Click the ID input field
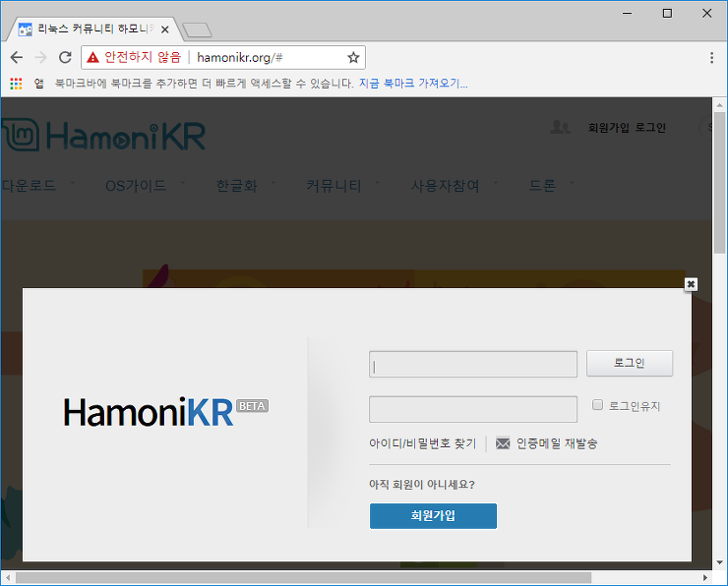Screen dimensions: 728x586 473,364
